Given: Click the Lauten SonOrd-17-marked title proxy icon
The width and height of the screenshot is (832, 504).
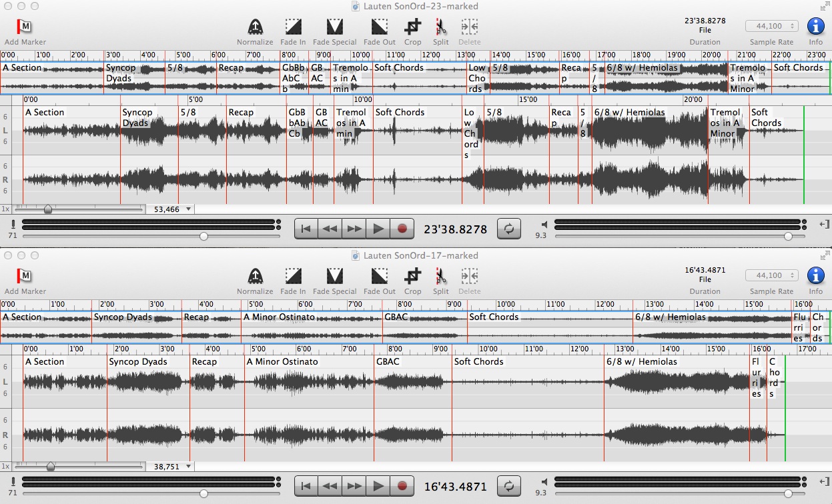Looking at the screenshot, I should click(357, 256).
